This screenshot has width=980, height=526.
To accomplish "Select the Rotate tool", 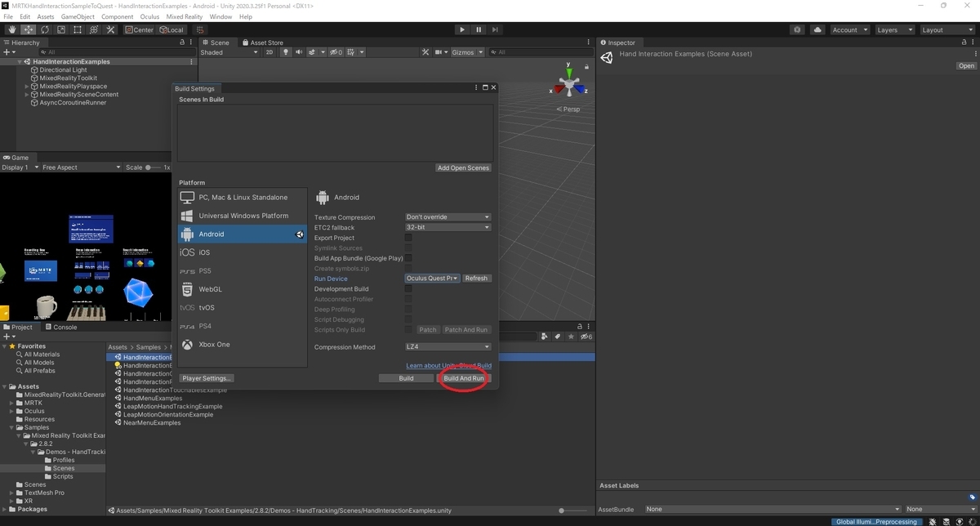I will [43, 29].
